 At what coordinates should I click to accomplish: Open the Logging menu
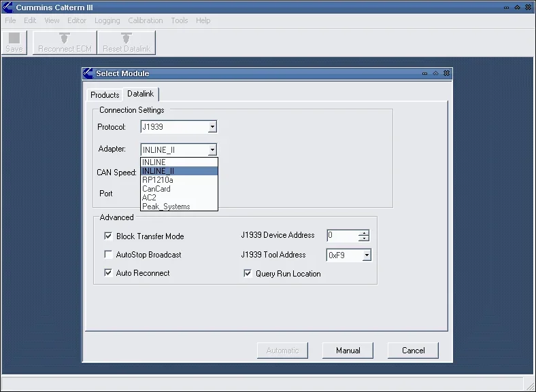(107, 20)
